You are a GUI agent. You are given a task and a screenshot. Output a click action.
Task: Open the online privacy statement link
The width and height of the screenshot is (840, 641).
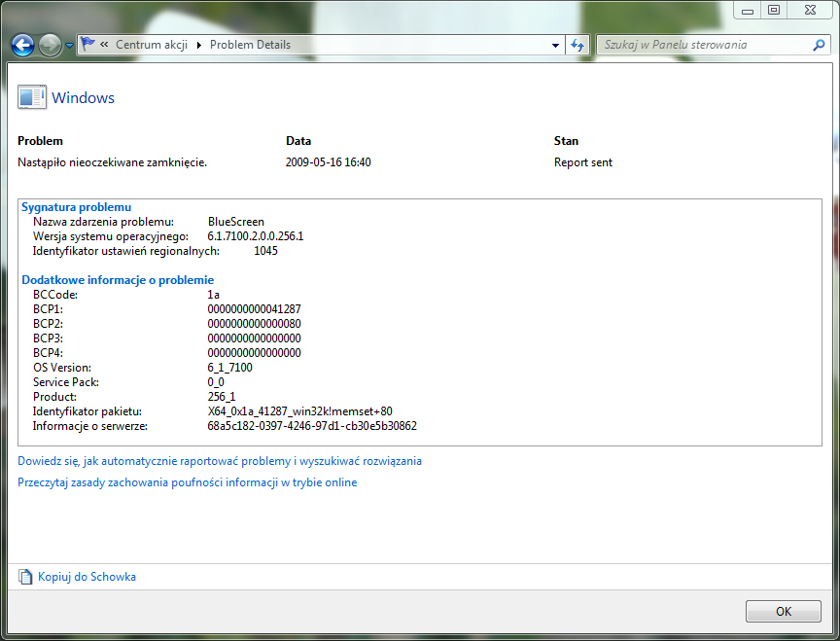tap(188, 482)
